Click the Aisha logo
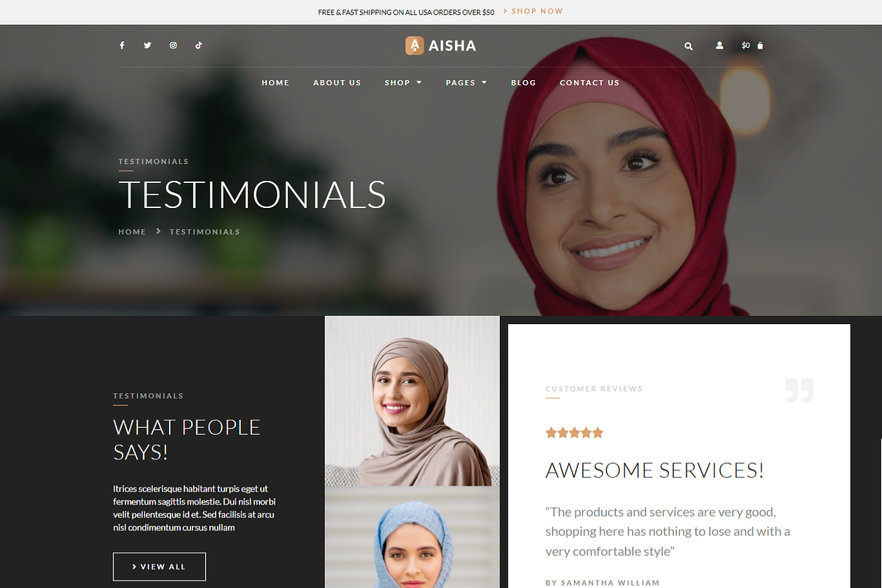The height and width of the screenshot is (588, 882). (x=441, y=46)
